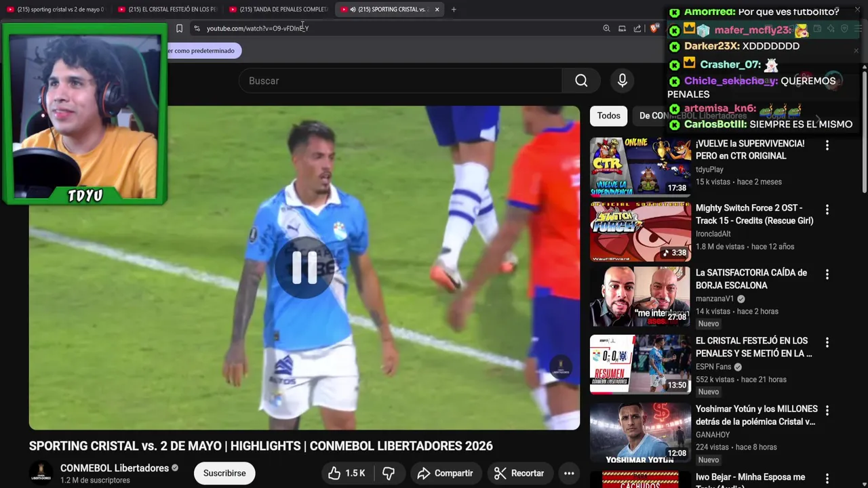The width and height of the screenshot is (868, 488).
Task: Select the Todos filter chip
Action: point(608,116)
